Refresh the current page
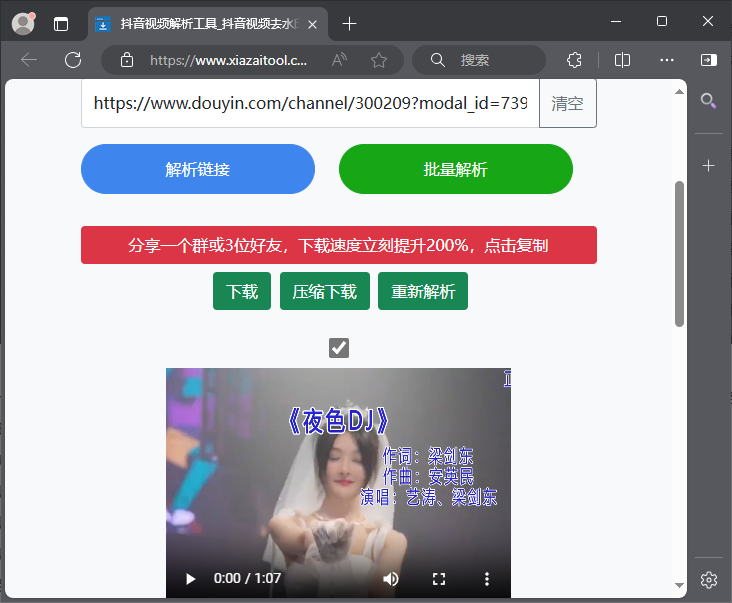 [x=73, y=60]
